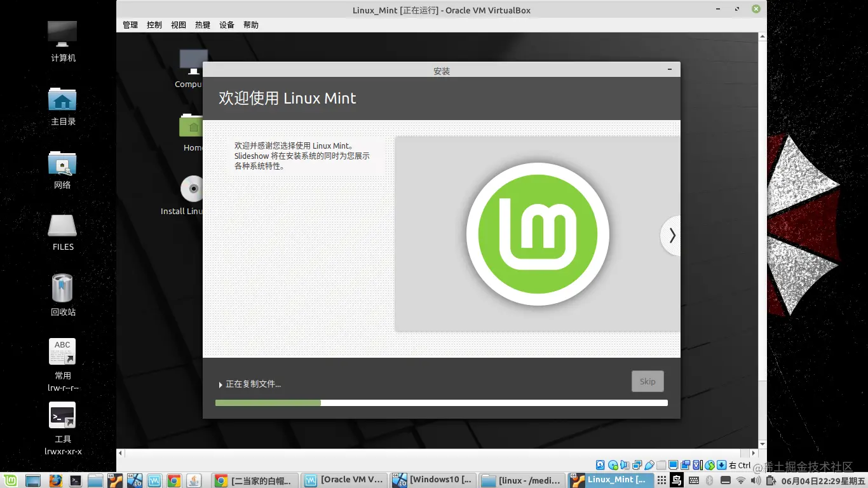Switch to the Windows10 taskbar window
This screenshot has width=868, height=488.
pos(432,480)
